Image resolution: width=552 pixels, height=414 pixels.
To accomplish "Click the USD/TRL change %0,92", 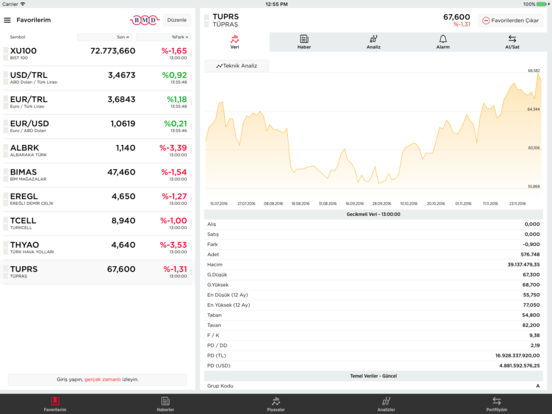I will 174,75.
